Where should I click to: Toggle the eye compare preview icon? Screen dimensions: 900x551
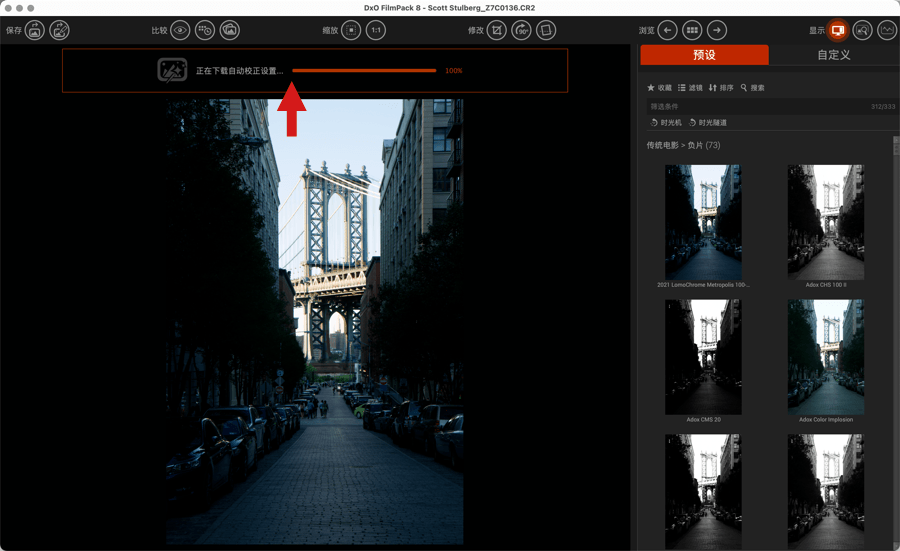pyautogui.click(x=180, y=31)
